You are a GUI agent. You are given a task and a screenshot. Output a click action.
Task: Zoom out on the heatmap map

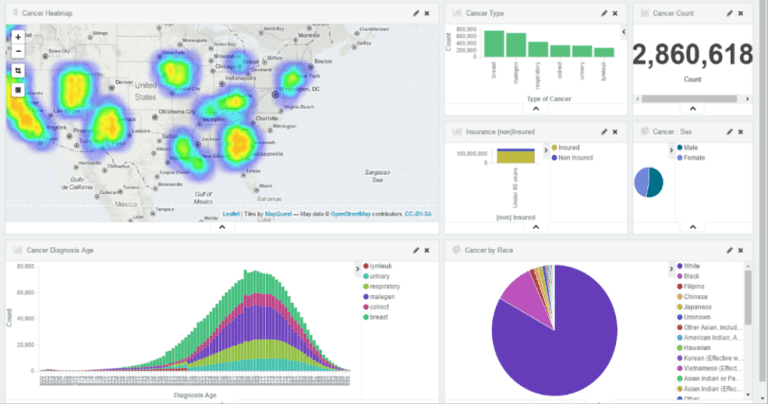coord(18,50)
